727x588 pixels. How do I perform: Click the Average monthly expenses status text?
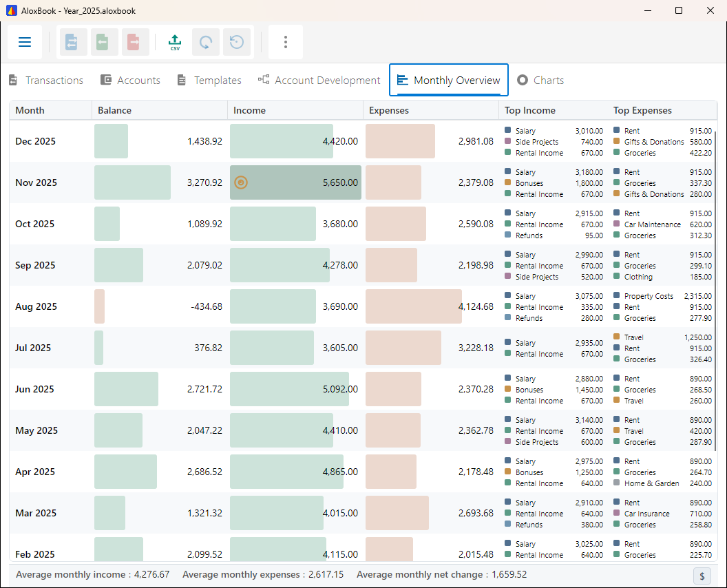coord(263,574)
